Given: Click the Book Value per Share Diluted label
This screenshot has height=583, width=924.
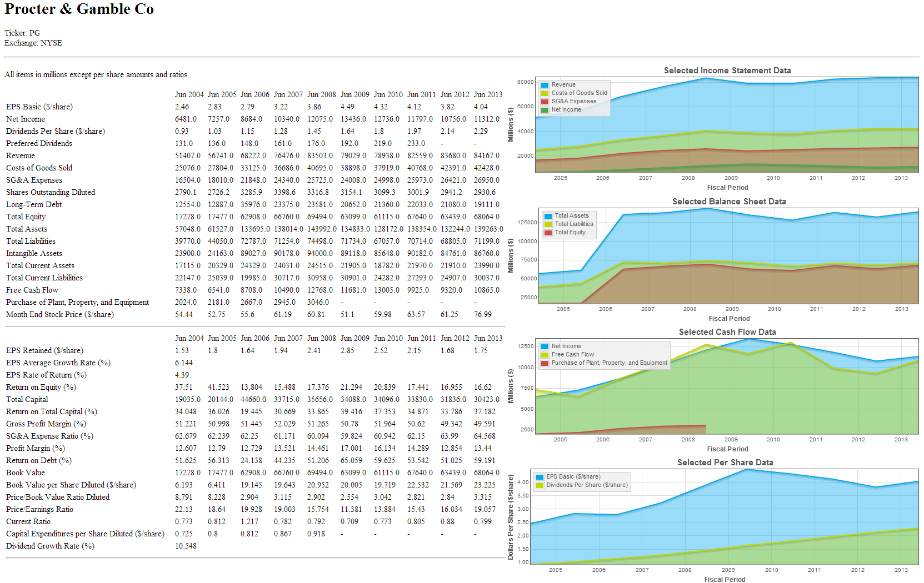Looking at the screenshot, I should [71, 485].
